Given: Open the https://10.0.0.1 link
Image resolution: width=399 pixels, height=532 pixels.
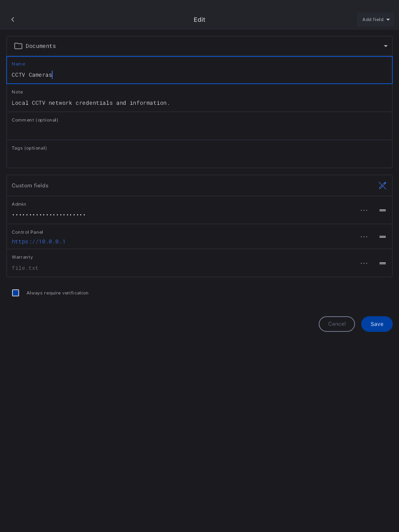Looking at the screenshot, I should [x=39, y=242].
